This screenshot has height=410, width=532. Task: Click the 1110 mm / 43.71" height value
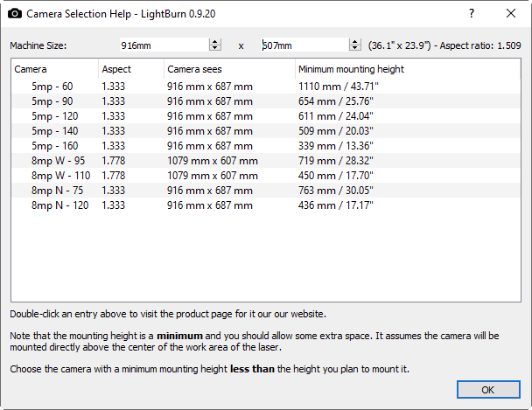pos(339,87)
